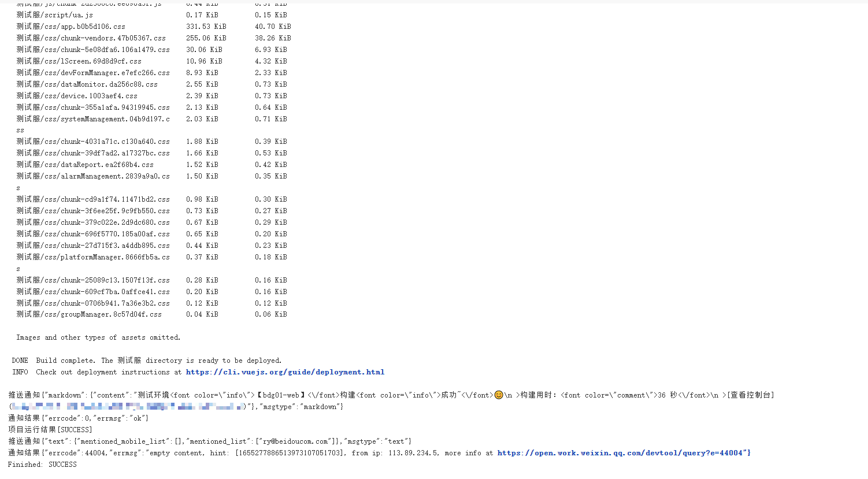Select the 38.26 KiB gzipped size
This screenshot has width=868, height=479.
coord(273,38)
